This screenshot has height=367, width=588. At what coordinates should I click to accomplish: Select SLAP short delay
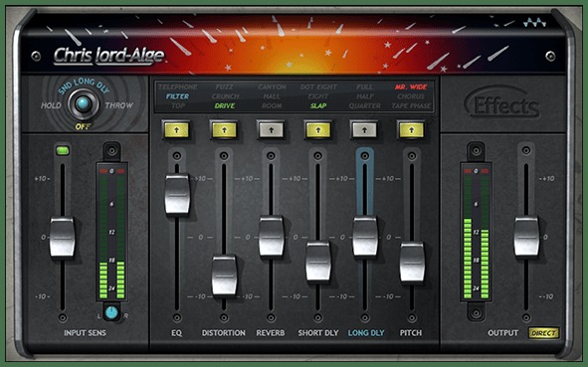point(318,105)
